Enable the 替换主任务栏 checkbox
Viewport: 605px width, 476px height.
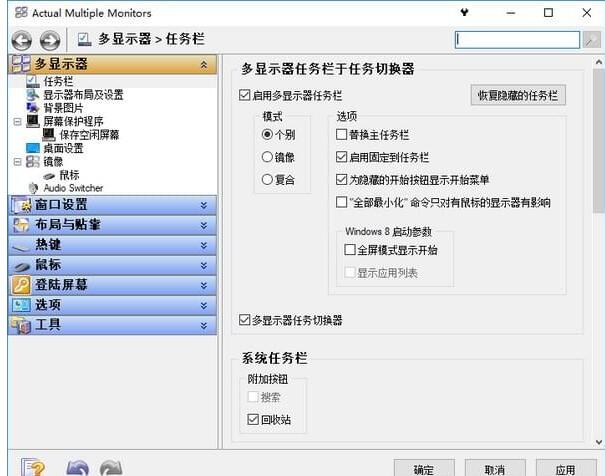coord(341,135)
